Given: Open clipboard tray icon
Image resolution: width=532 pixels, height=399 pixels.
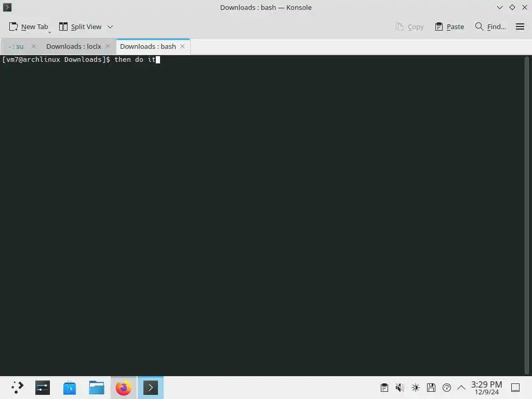Looking at the screenshot, I should click(x=384, y=388).
